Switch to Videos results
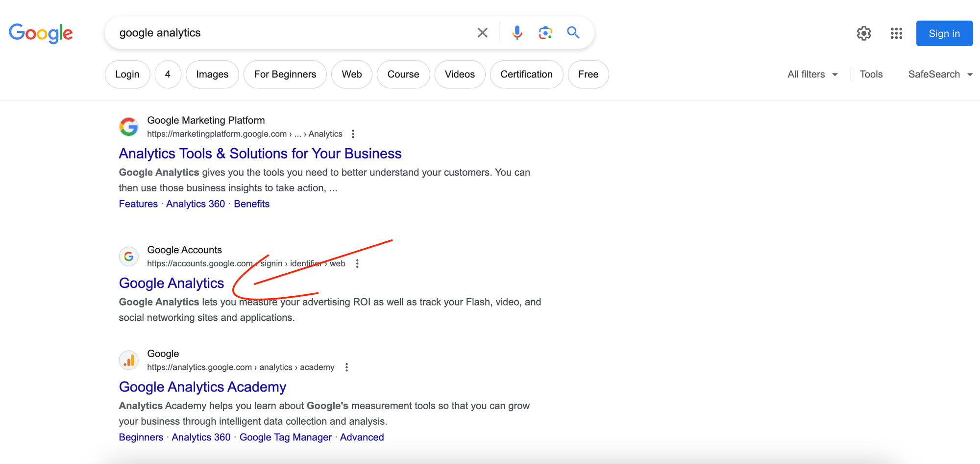 [460, 75]
